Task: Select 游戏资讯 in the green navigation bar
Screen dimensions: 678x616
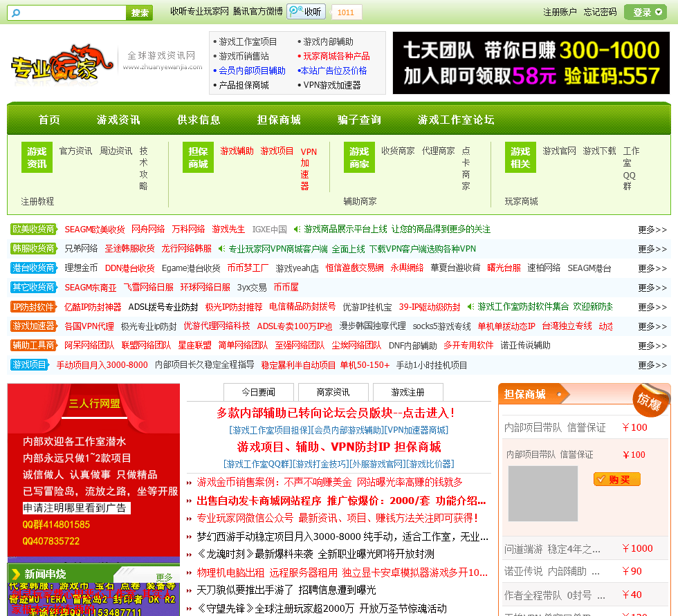Action: coord(118,120)
